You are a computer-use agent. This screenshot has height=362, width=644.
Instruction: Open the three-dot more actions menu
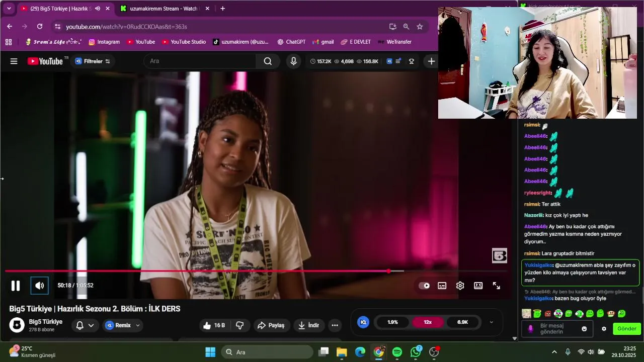(x=335, y=325)
